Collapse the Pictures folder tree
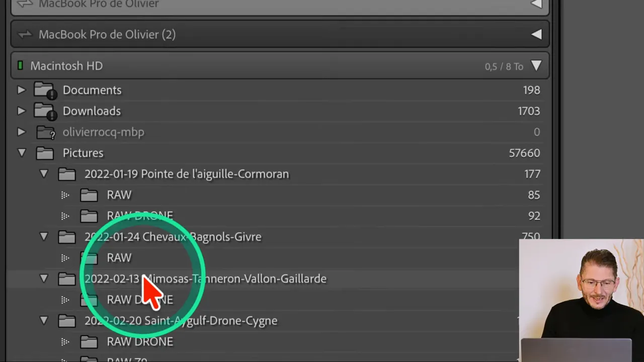This screenshot has width=644, height=362. (21, 153)
